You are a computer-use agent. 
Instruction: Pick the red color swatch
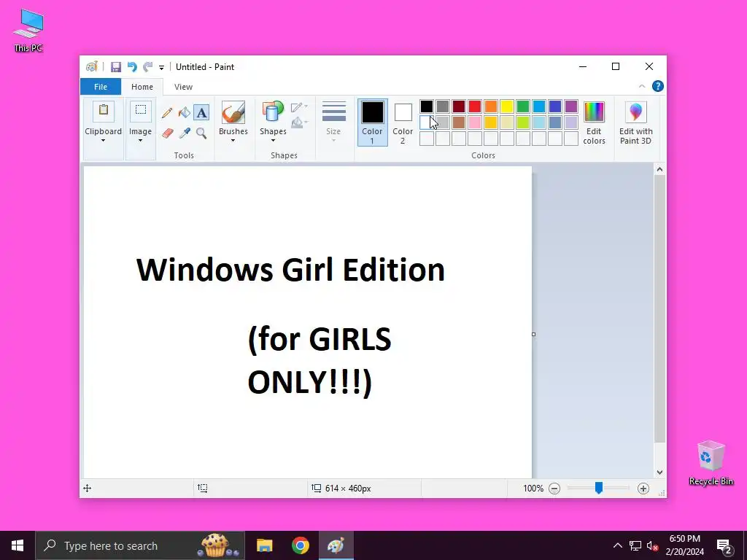coord(475,106)
